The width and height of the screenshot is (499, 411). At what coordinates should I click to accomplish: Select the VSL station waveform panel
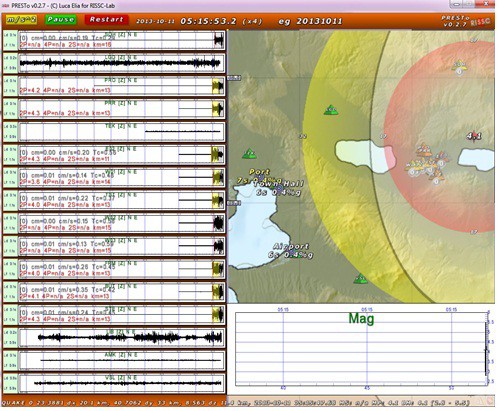121,383
